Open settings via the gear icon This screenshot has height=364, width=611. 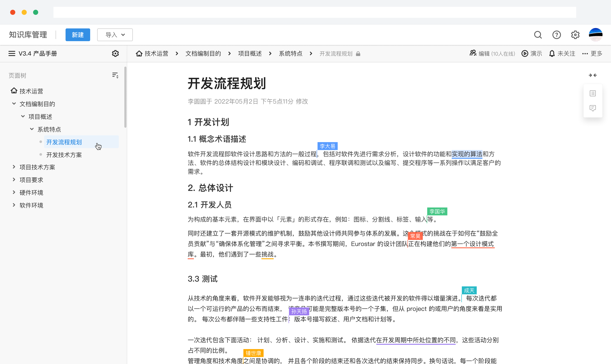coord(575,35)
